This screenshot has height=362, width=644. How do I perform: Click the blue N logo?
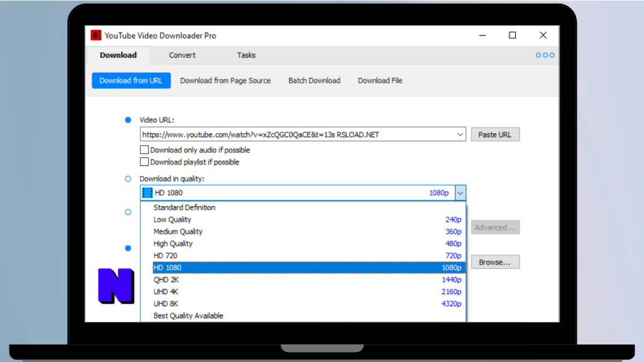[x=116, y=286]
